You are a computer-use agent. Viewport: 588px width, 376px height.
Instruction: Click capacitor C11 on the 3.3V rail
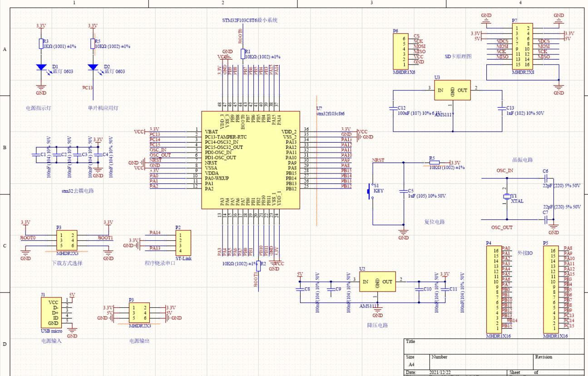pyautogui.click(x=445, y=289)
